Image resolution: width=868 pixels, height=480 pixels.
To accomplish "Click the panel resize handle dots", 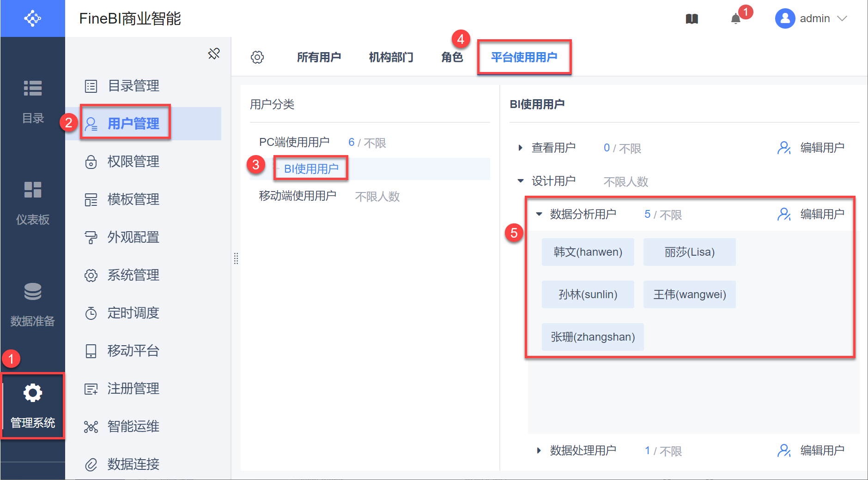I will (236, 258).
